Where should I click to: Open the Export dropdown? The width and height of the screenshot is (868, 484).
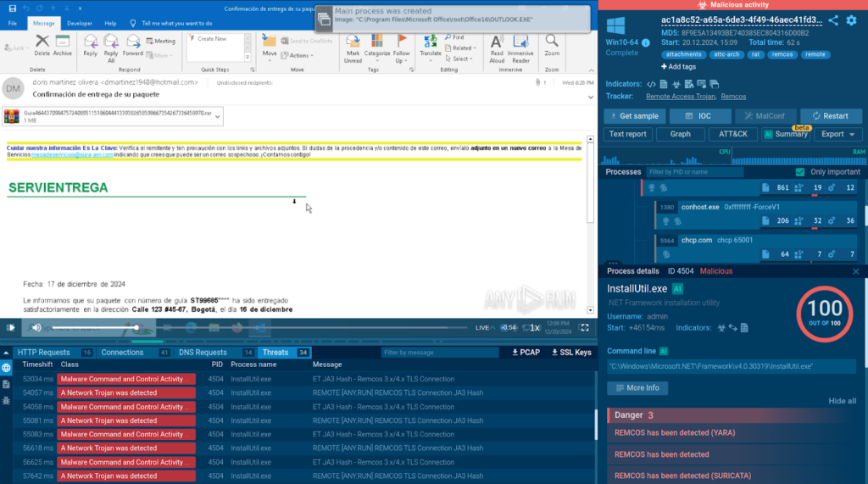point(838,134)
